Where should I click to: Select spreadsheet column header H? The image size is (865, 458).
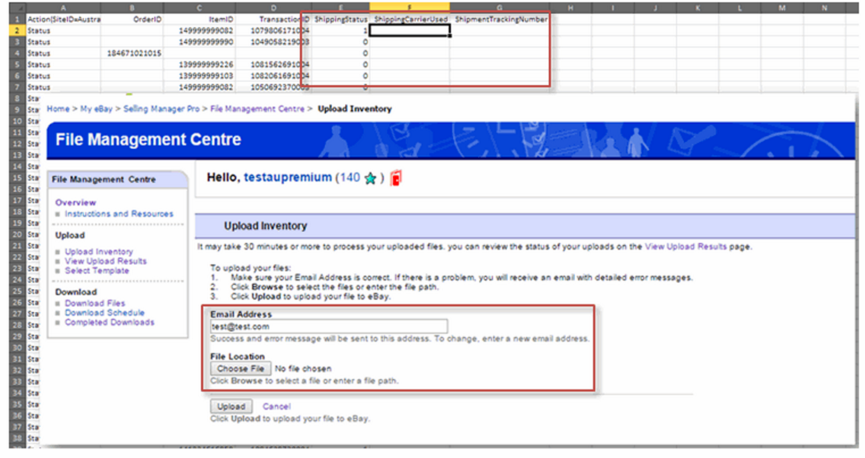[x=570, y=8]
